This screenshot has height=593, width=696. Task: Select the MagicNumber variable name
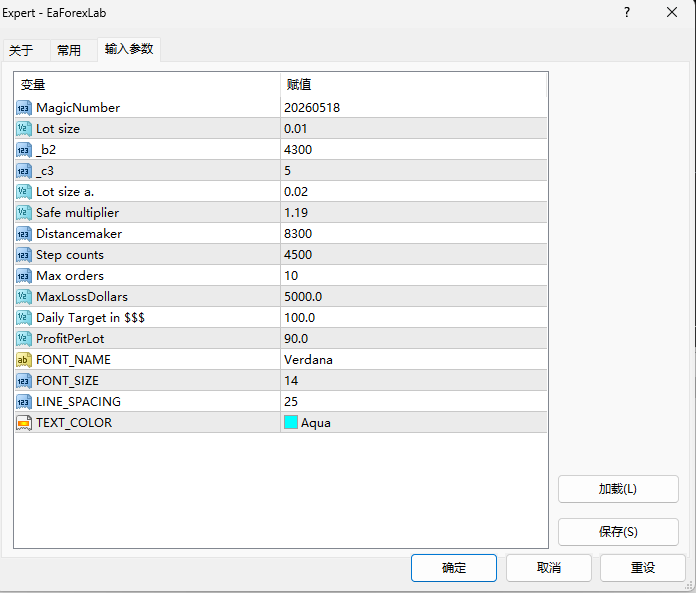click(x=78, y=108)
